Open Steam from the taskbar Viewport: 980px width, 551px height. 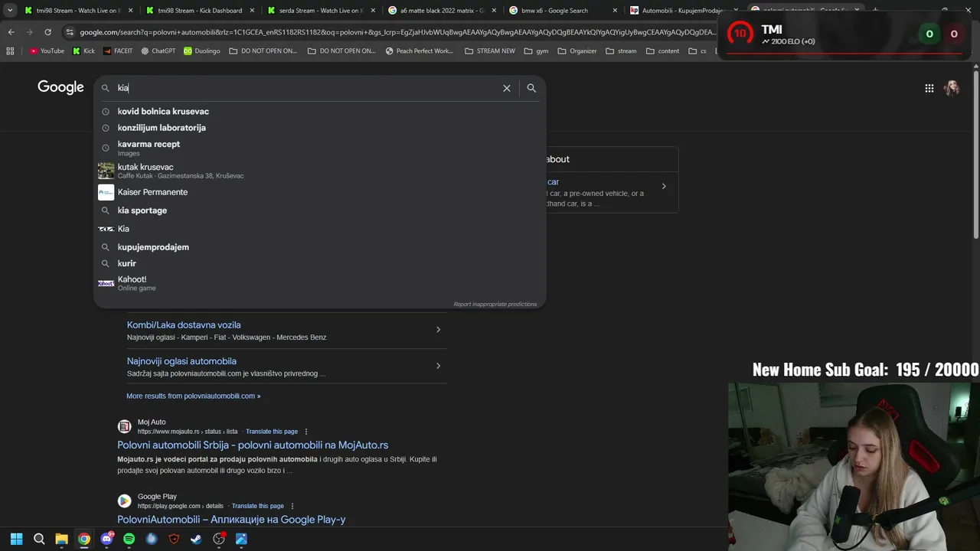tap(196, 539)
